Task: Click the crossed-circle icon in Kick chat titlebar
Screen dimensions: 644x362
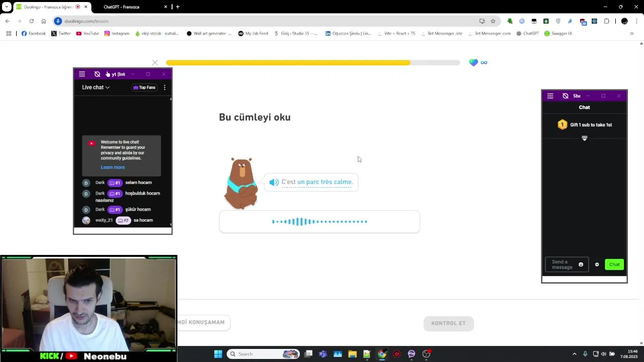Action: [566, 96]
